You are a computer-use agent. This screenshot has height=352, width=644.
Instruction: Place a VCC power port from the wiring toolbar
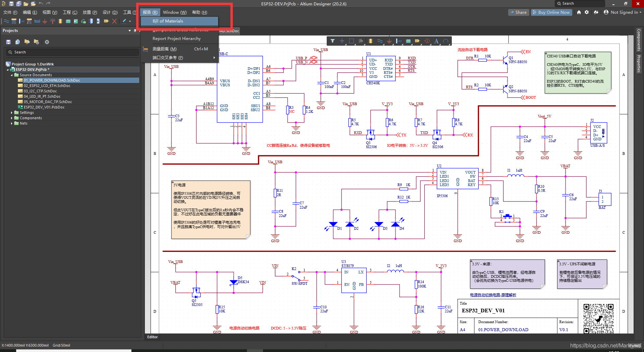53,21
